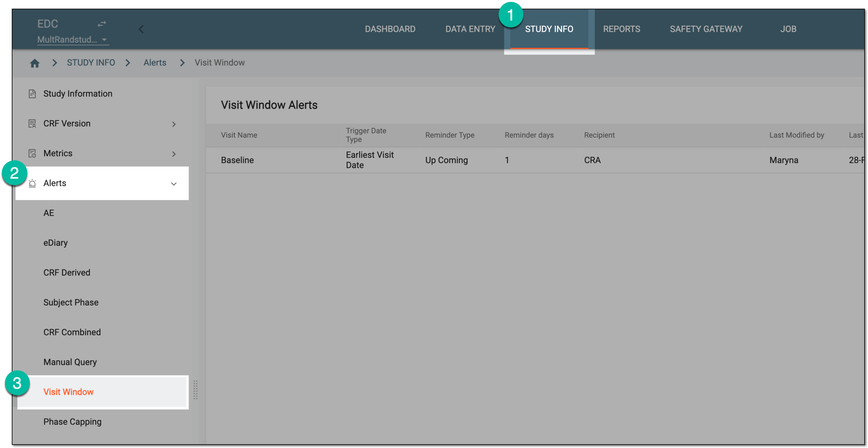
Task: Click the sidebar resize drag handle
Action: click(x=195, y=390)
